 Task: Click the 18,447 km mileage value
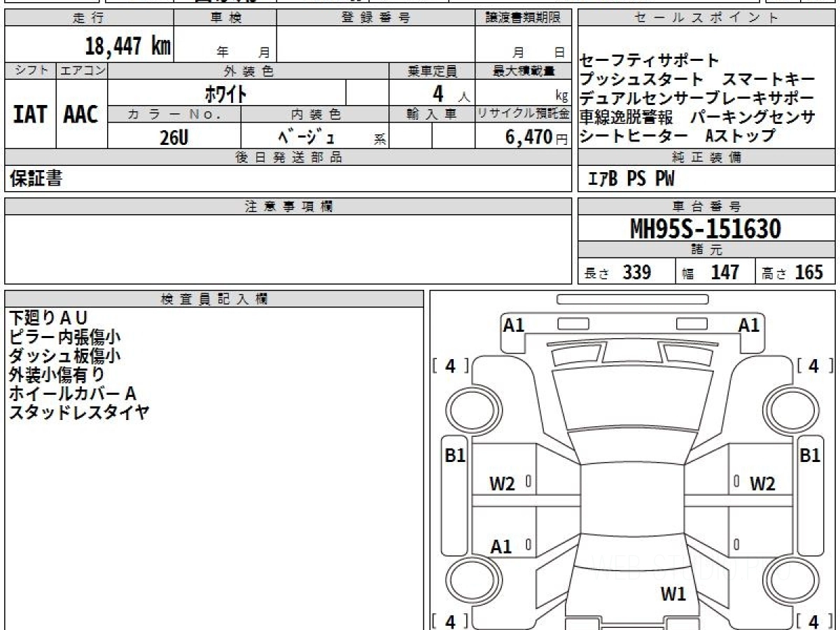coord(128,47)
